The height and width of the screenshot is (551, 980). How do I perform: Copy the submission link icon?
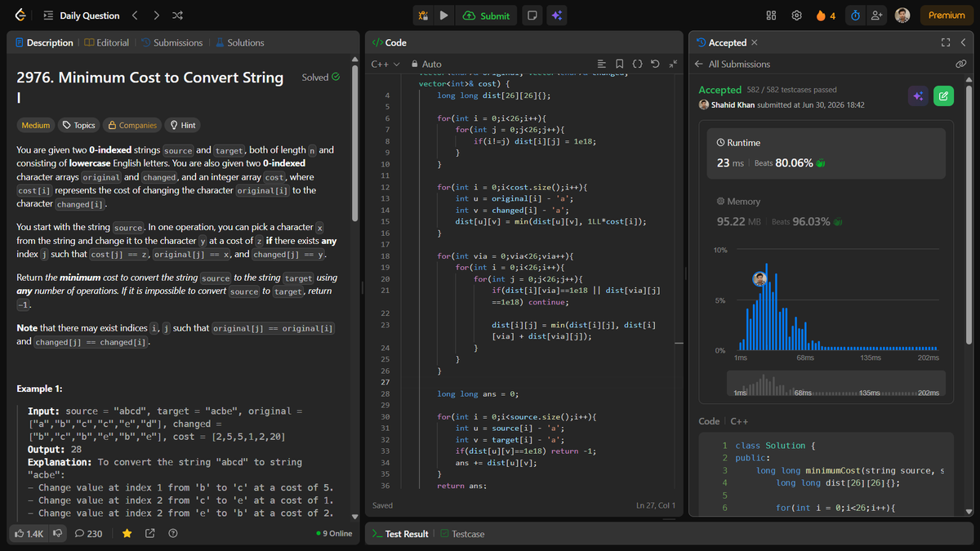pyautogui.click(x=960, y=64)
